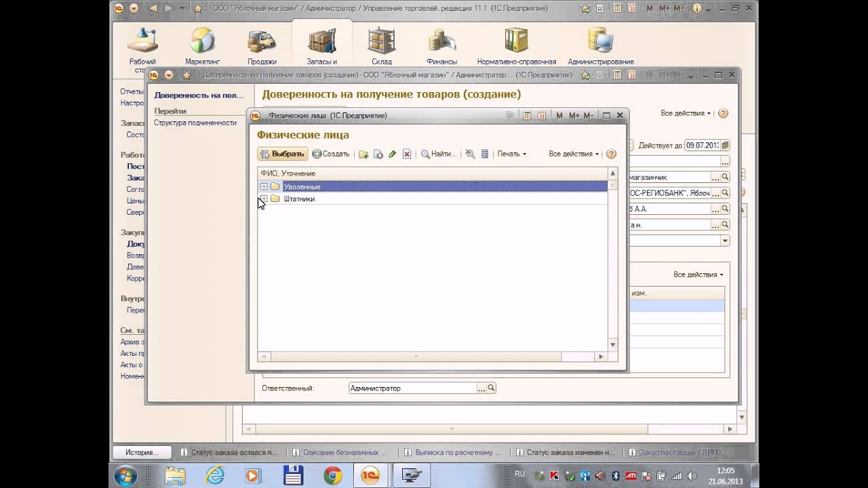Screen dimensions: 868x488
Task: Open calendar picker for Действует до date
Action: [x=726, y=145]
